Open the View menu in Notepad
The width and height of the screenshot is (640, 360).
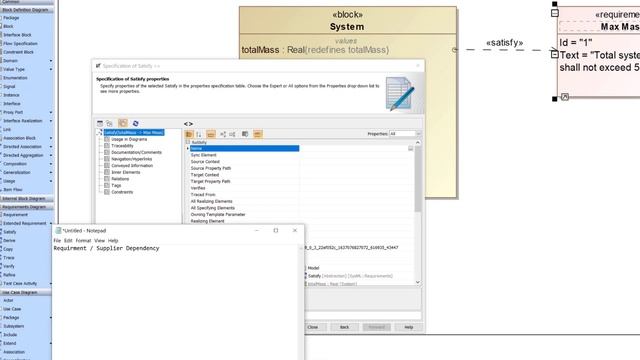pyautogui.click(x=100, y=241)
